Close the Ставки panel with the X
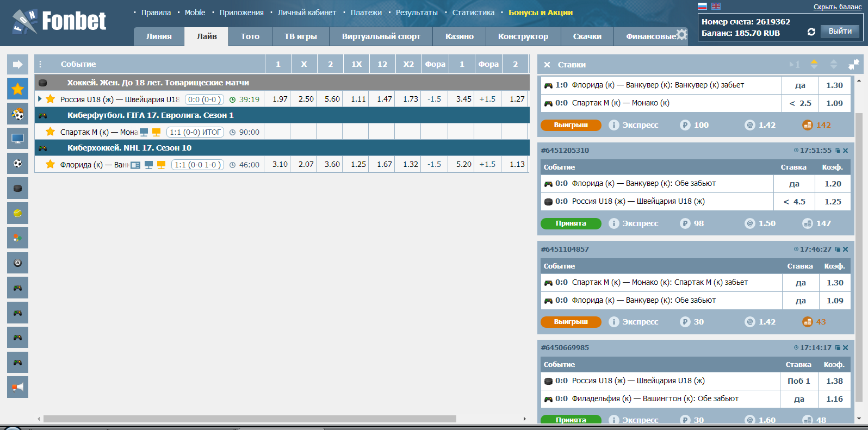This screenshot has height=430, width=868. pyautogui.click(x=547, y=65)
